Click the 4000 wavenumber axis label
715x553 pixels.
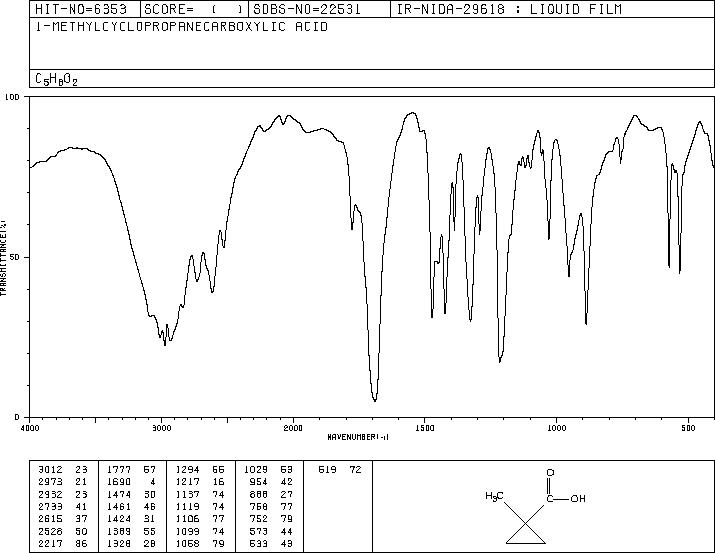point(30,428)
